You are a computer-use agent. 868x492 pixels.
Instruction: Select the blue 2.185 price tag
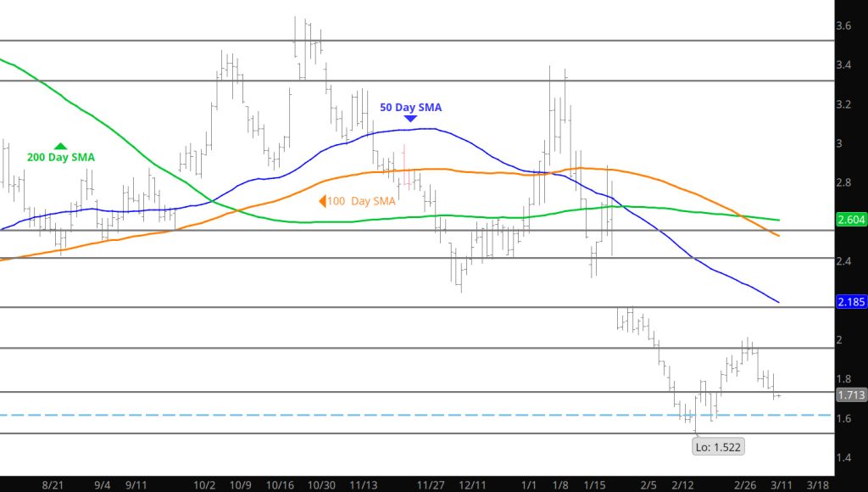click(x=850, y=301)
